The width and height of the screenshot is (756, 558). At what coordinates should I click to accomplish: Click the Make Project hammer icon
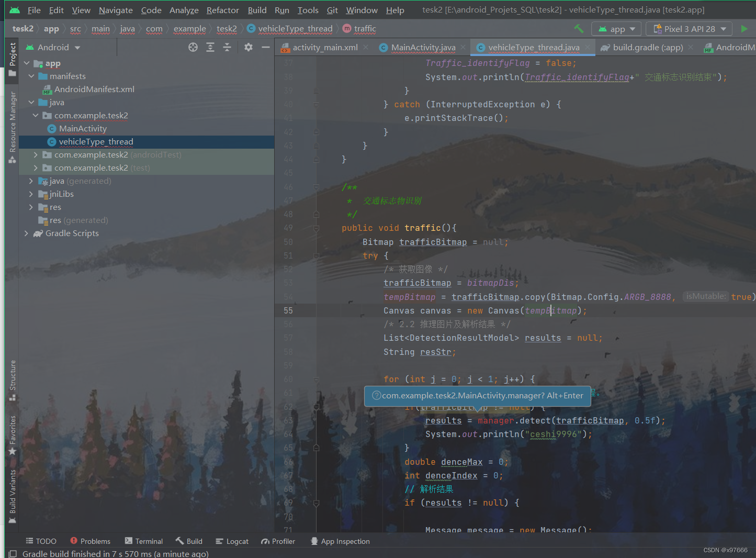pyautogui.click(x=579, y=29)
